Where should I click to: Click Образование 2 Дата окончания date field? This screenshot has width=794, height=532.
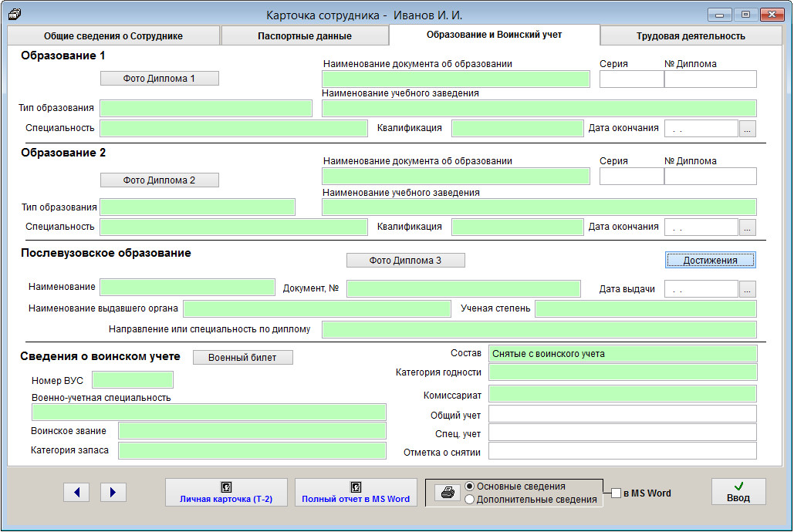[x=701, y=227]
